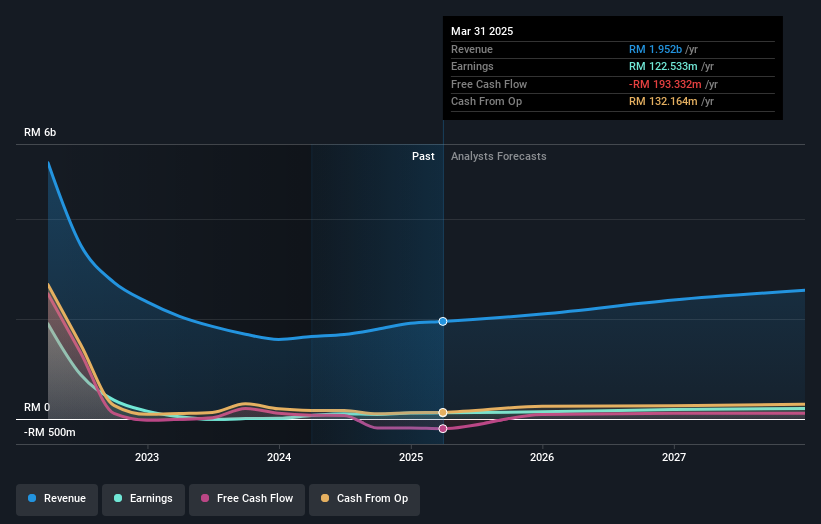This screenshot has height=524, width=821.
Task: Toggle the Free Cash Flow legend button
Action: pos(247,499)
